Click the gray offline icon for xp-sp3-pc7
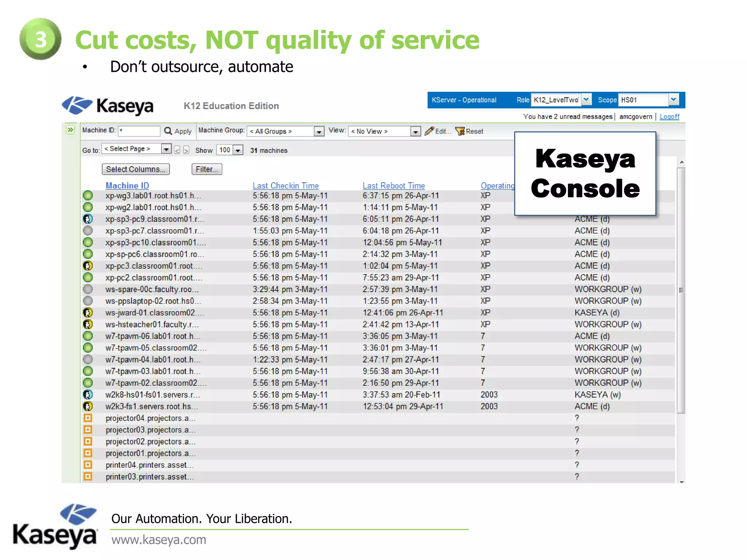Screen dimensions: 747x560 point(88,230)
